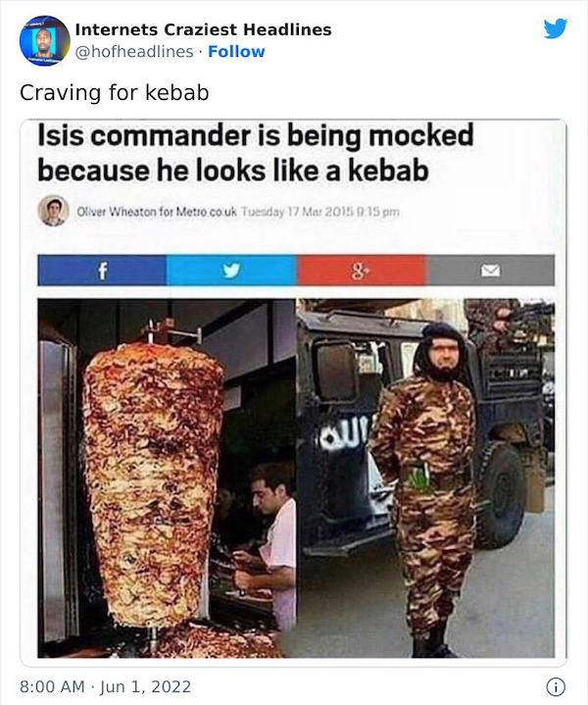Click the Craving for kebab tweet text
The width and height of the screenshot is (588, 705).
pyautogui.click(x=115, y=93)
